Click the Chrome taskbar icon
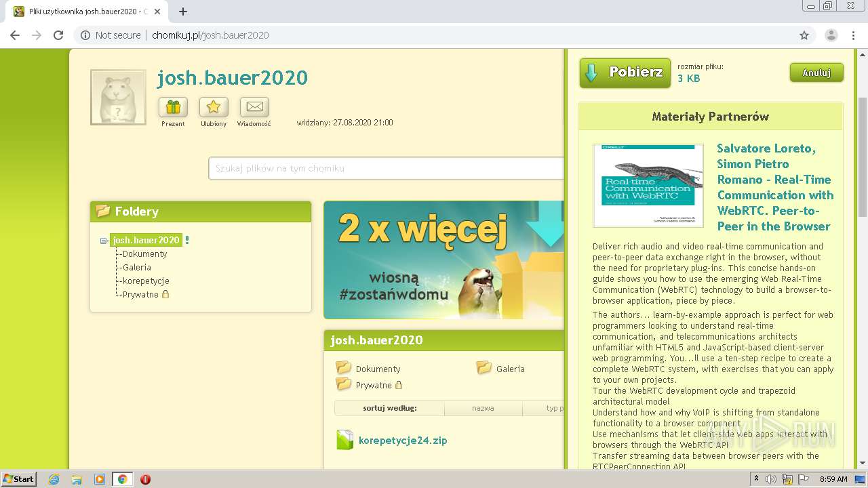868x488 pixels. coord(122,479)
